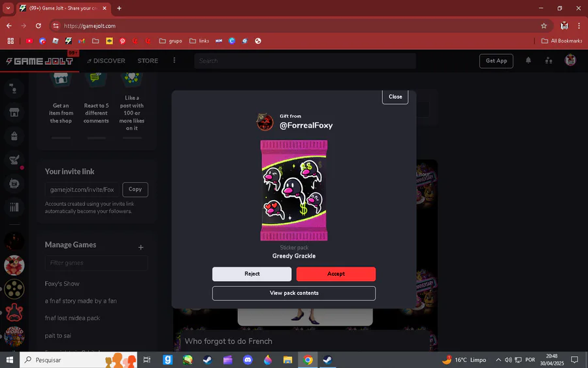View site information icon in address bar

56,26
